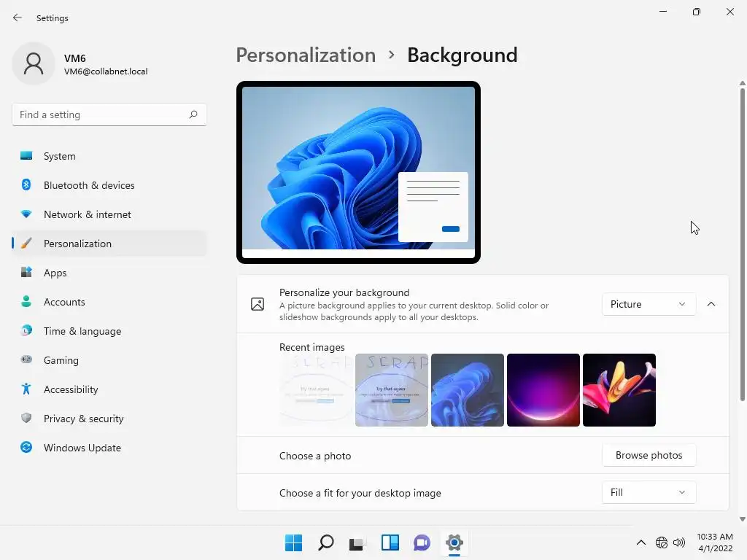Go to Network & internet settings
Screen dimensions: 747x560
pos(109,214)
